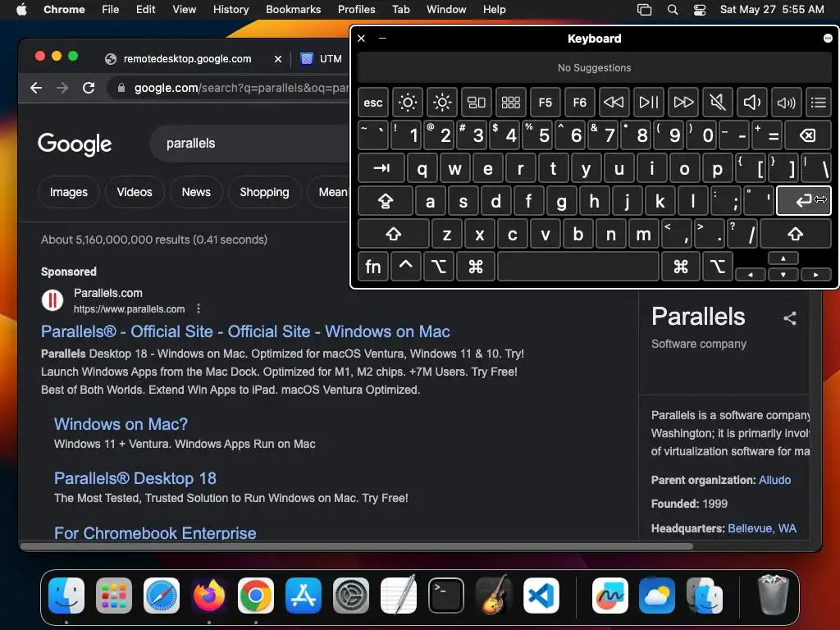This screenshot has width=840, height=630.
Task: Reload the Chrome page
Action: click(x=89, y=88)
